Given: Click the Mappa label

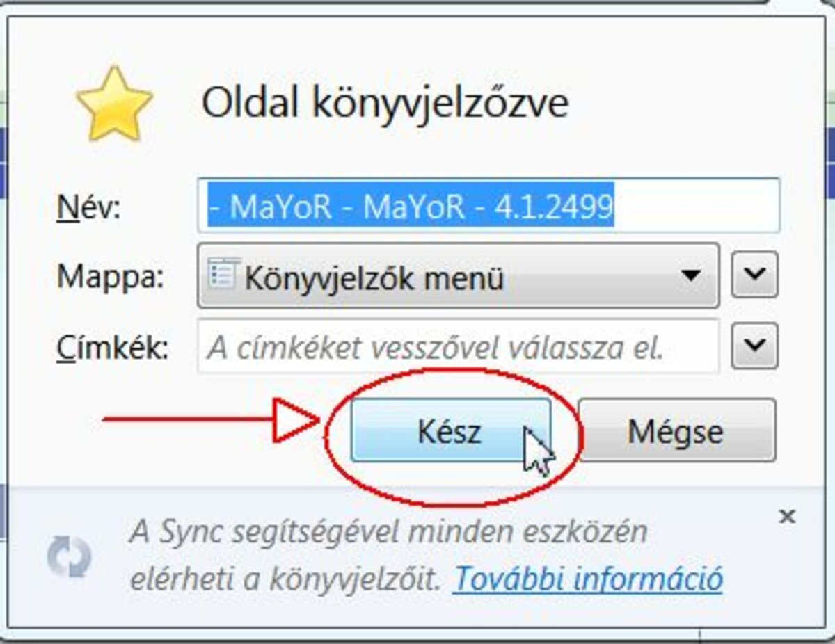Looking at the screenshot, I should (x=111, y=276).
